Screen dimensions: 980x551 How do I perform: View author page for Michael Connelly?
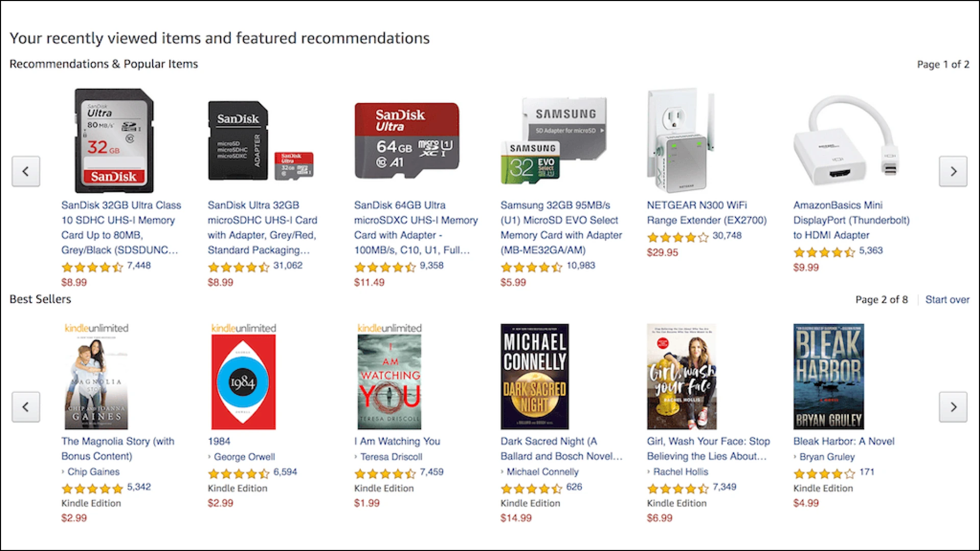click(x=543, y=471)
